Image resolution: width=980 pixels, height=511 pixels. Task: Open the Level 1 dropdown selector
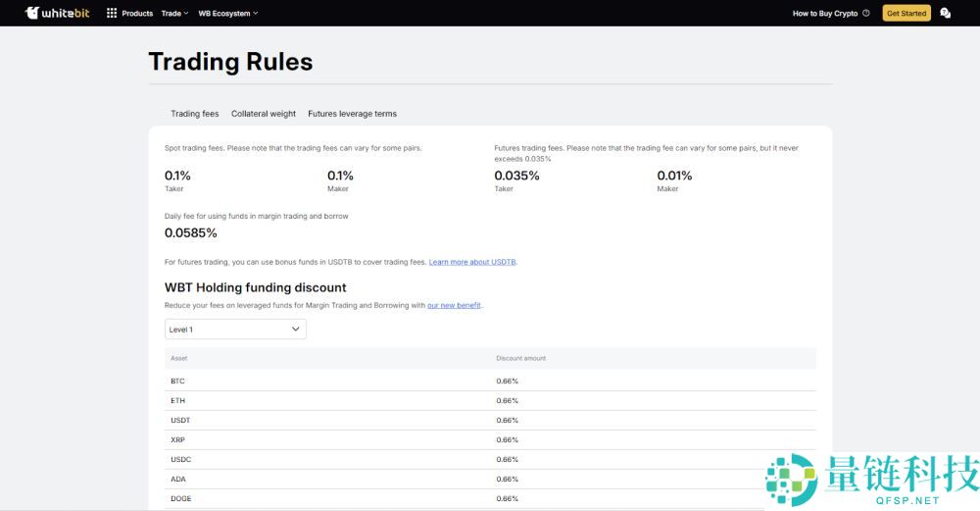click(235, 330)
